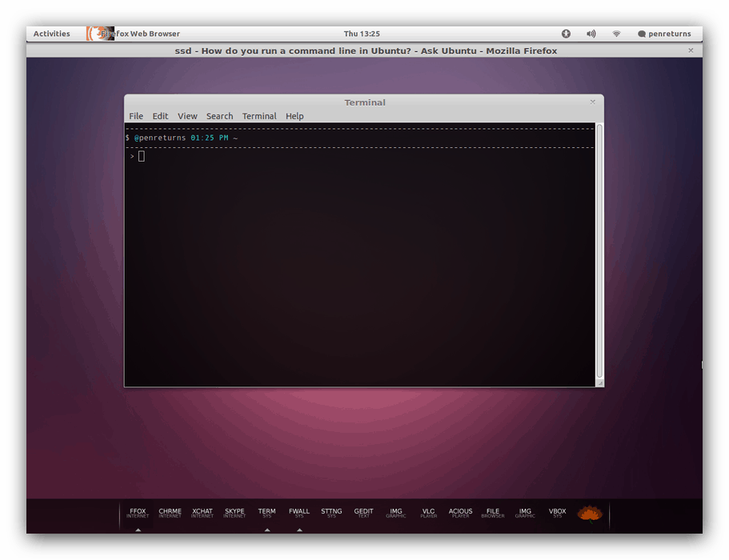Open the Help menu in Terminal
729x560 pixels.
[x=294, y=116]
